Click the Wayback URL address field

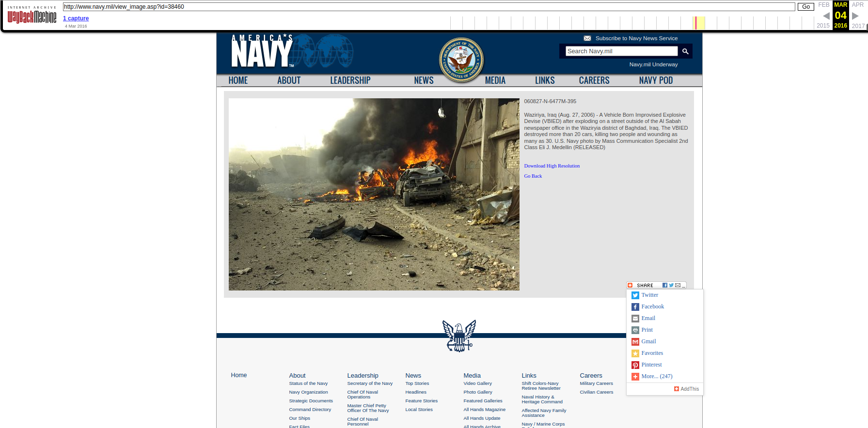click(429, 7)
